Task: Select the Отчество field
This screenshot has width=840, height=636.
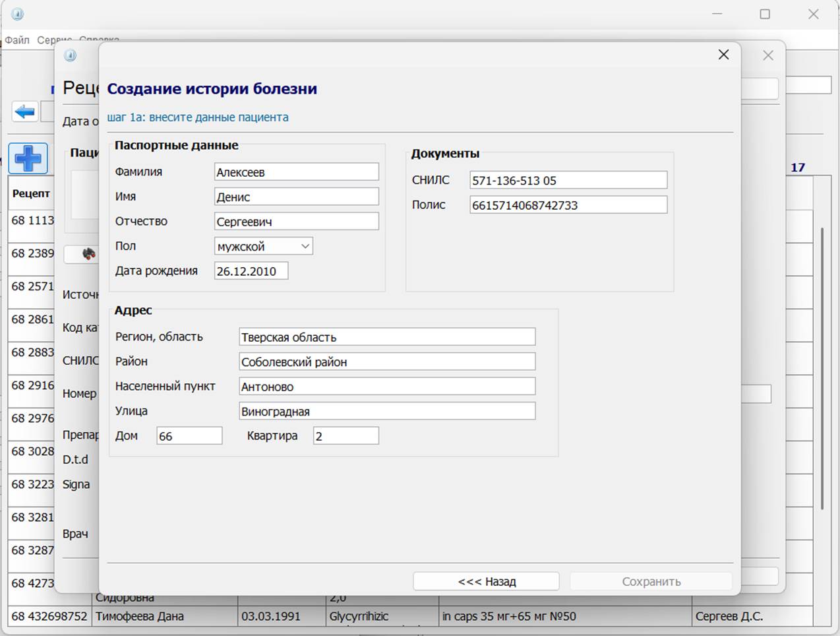Action: tap(296, 222)
